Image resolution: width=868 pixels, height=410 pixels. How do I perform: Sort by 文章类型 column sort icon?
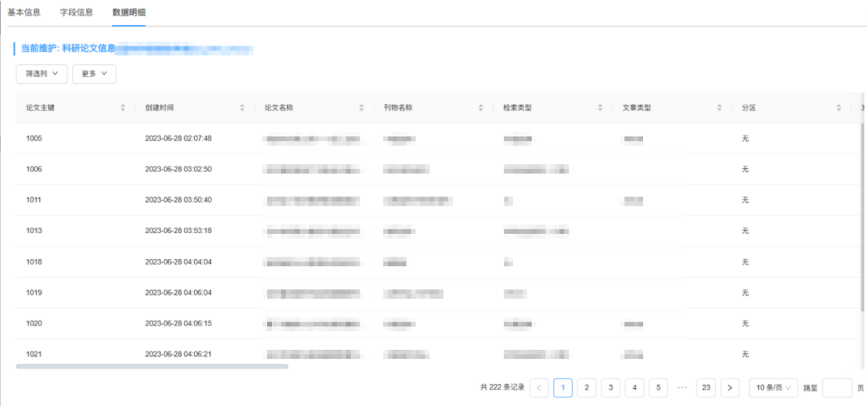(720, 108)
